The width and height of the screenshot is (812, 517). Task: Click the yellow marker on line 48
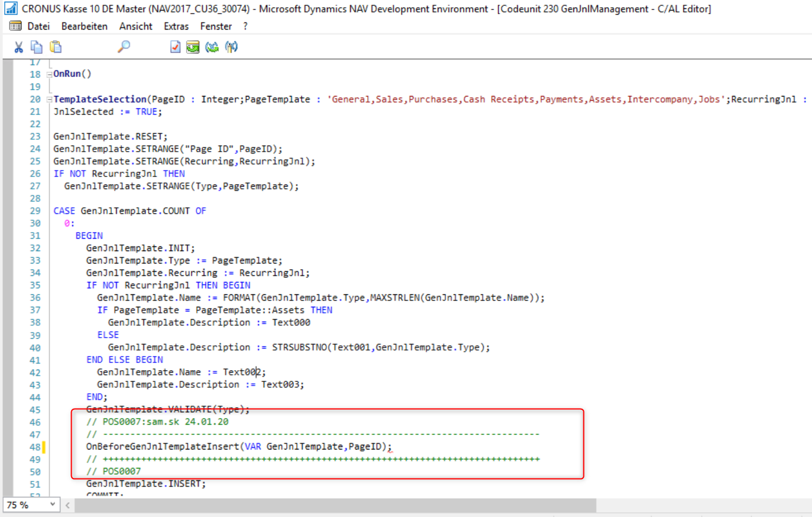(44, 447)
